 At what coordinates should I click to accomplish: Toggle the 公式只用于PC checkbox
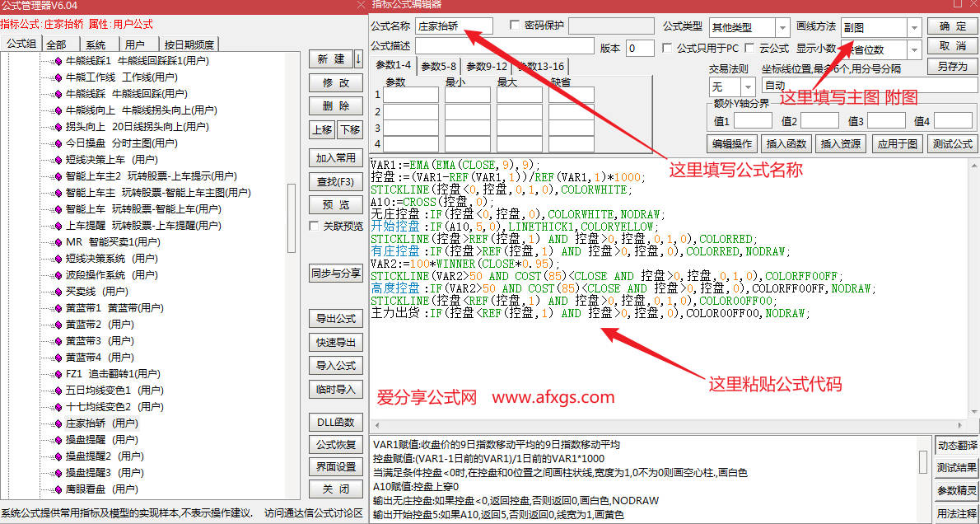[x=667, y=49]
